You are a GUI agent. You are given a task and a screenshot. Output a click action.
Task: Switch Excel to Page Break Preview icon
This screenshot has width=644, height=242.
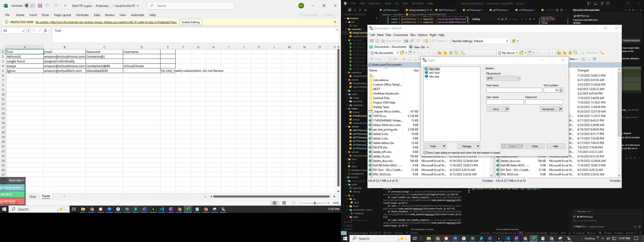(x=294, y=203)
